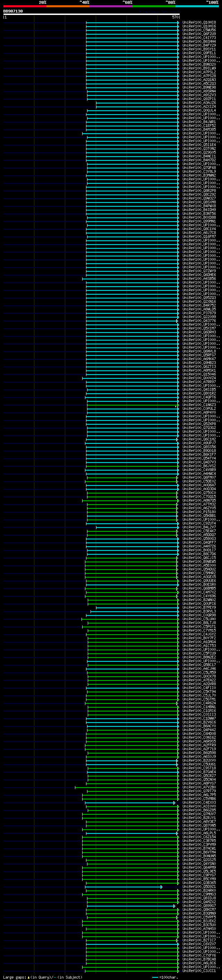Select the UniRef100_A9SRN4 label
Screen dimensions: 222x980
199,91
